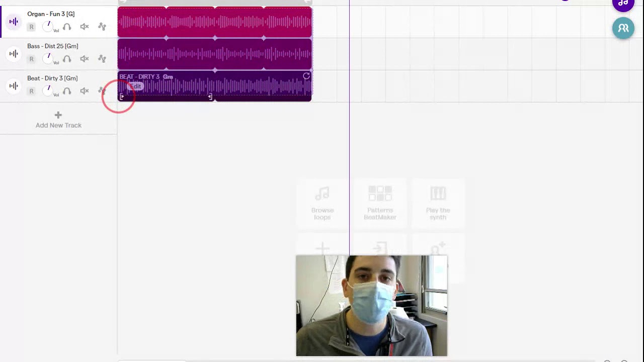Arm recording on Beat - Dirty 3 track
This screenshot has width=644, height=362.
tap(31, 92)
